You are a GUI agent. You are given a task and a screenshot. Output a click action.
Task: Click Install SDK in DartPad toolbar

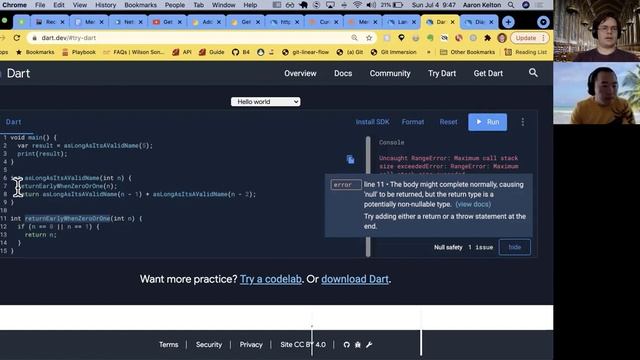(x=372, y=122)
